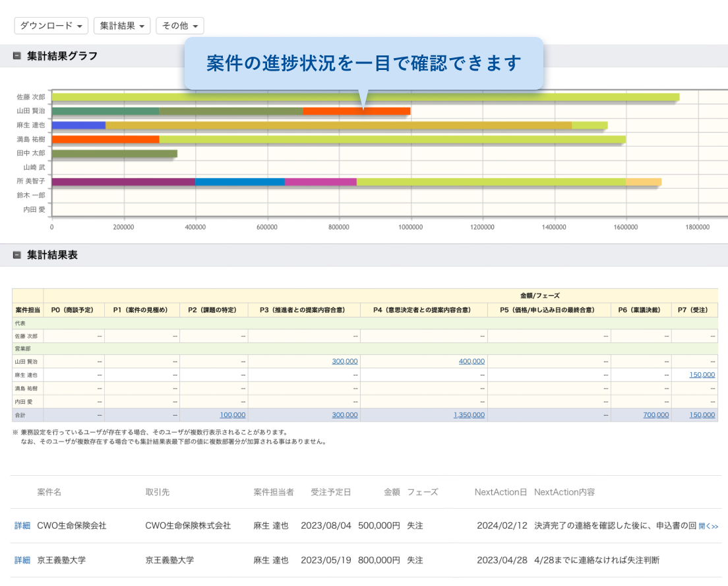Open 詳細 link for 京王義塾大学
This screenshot has height=586, width=728.
(22, 560)
